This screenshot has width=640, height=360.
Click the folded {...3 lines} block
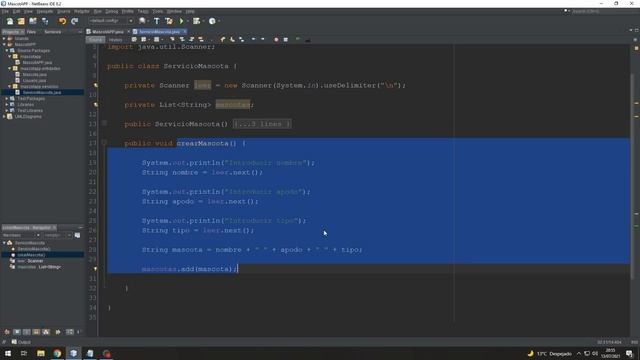pyautogui.click(x=262, y=124)
